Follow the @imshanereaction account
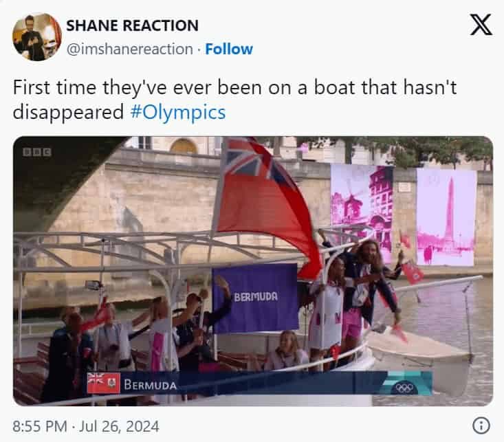 (229, 49)
